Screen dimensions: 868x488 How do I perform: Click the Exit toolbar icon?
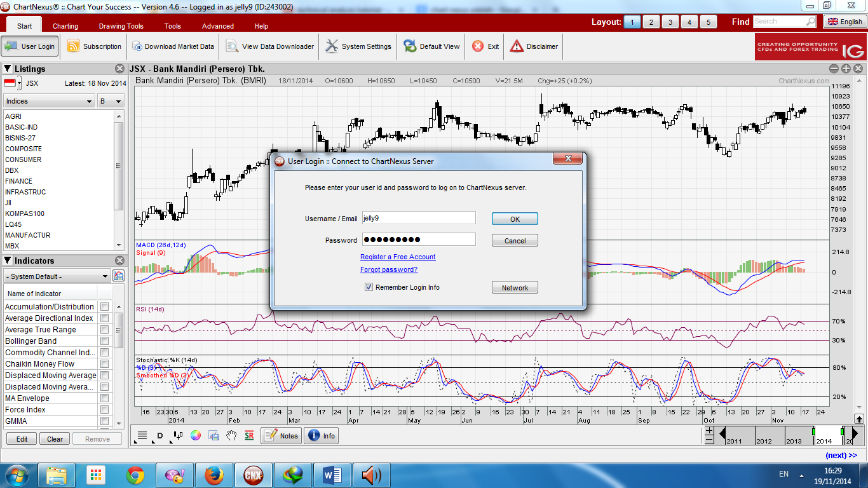(478, 46)
